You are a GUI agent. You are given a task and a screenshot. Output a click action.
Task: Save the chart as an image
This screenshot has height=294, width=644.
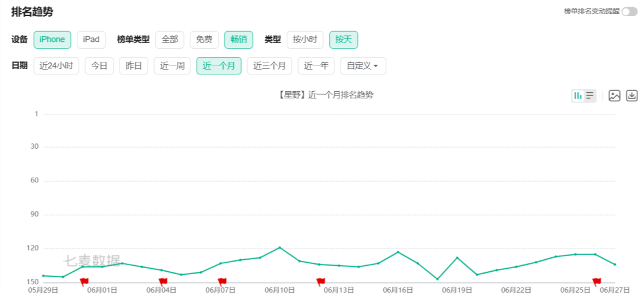(615, 96)
